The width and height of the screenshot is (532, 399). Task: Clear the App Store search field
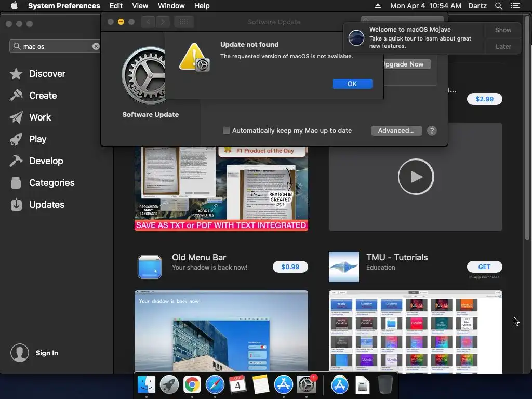96,46
